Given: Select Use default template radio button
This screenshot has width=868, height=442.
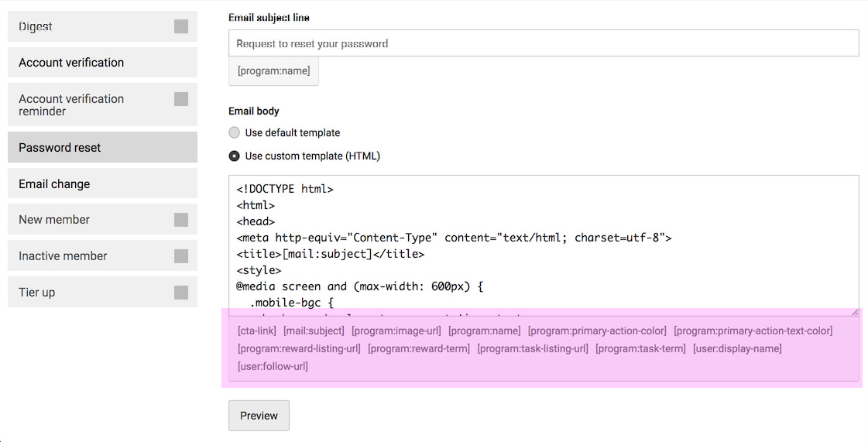Looking at the screenshot, I should [x=235, y=132].
